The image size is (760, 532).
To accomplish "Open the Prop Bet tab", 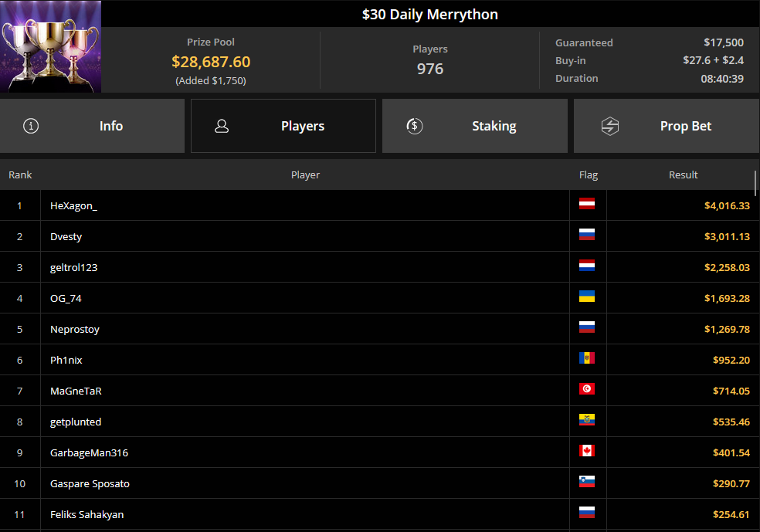I will pos(666,126).
